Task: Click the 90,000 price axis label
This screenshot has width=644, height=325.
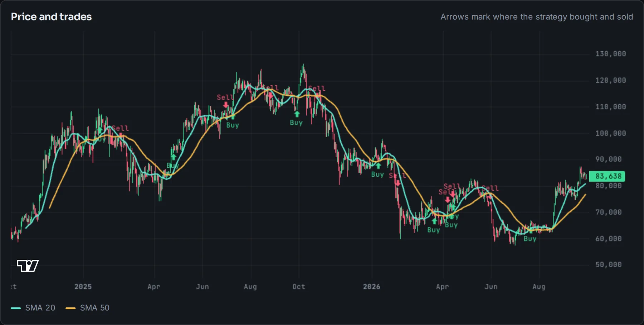Action: click(608, 159)
